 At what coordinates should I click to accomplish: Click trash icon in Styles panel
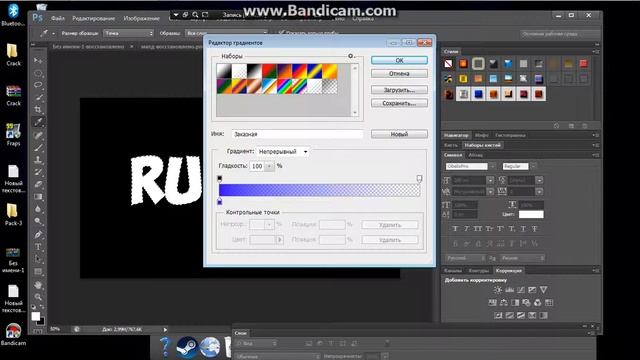click(x=584, y=126)
